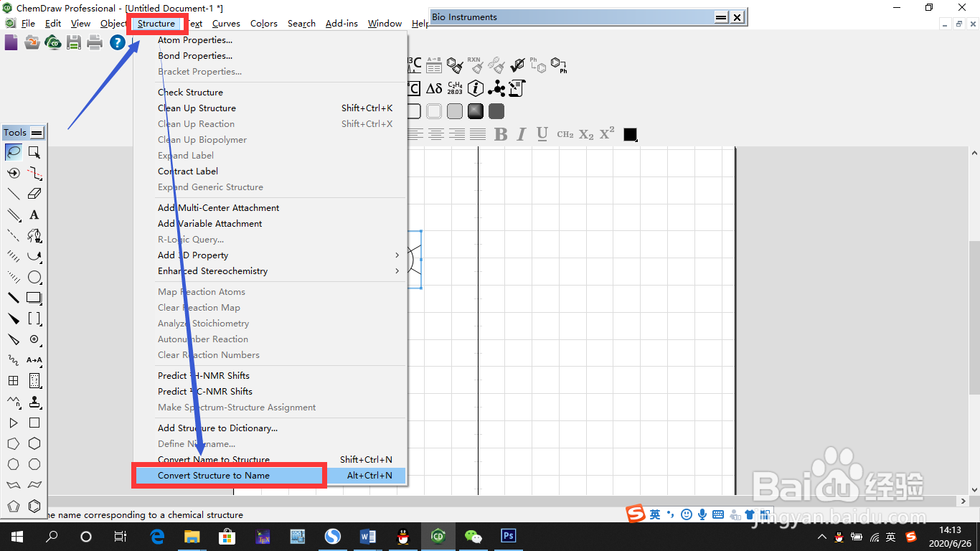980x551 pixels.
Task: Print using the printer toolbar icon
Action: pos(95,43)
